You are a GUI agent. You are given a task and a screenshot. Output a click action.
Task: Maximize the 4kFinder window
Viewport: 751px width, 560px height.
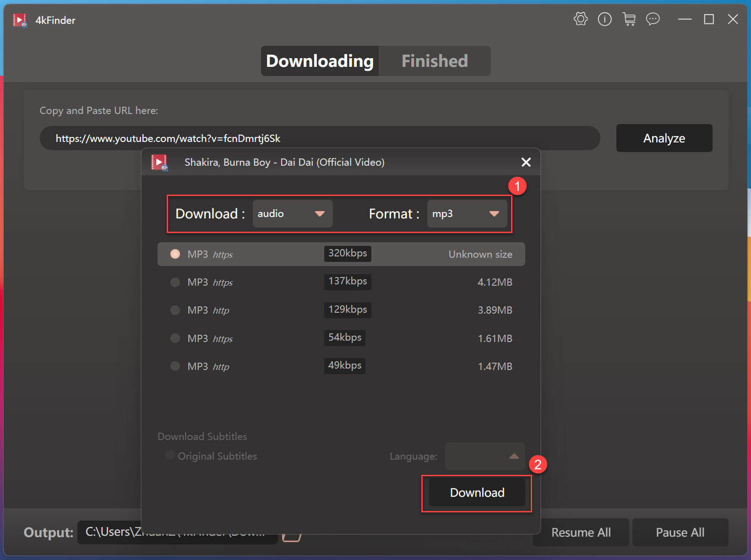(x=709, y=19)
